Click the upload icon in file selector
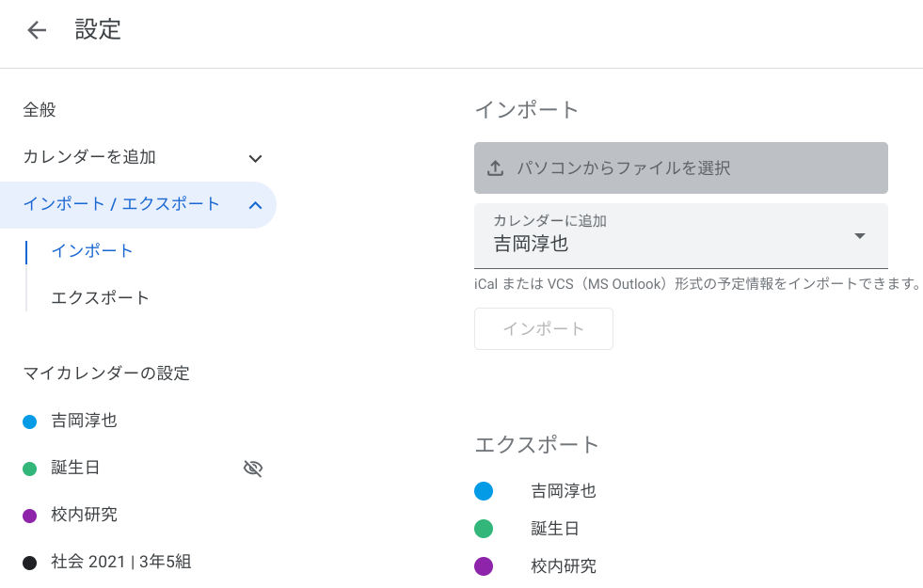Viewport: 923px width, 588px height. point(496,168)
